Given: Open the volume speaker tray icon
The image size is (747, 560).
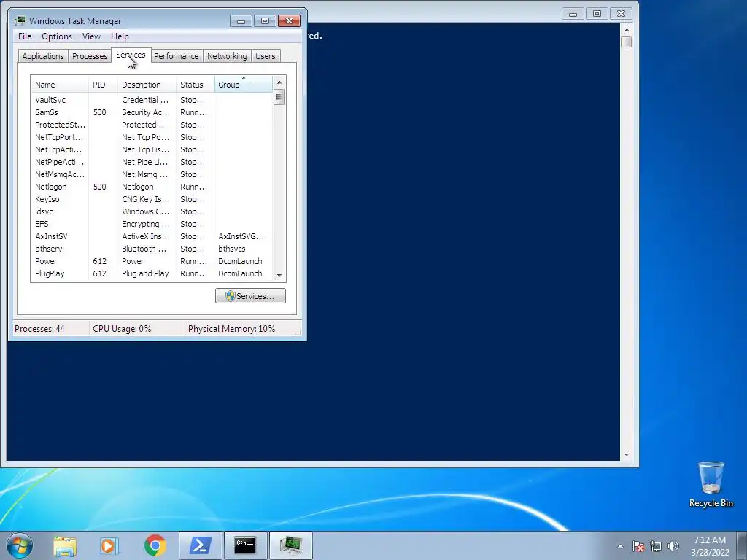Looking at the screenshot, I should (673, 546).
